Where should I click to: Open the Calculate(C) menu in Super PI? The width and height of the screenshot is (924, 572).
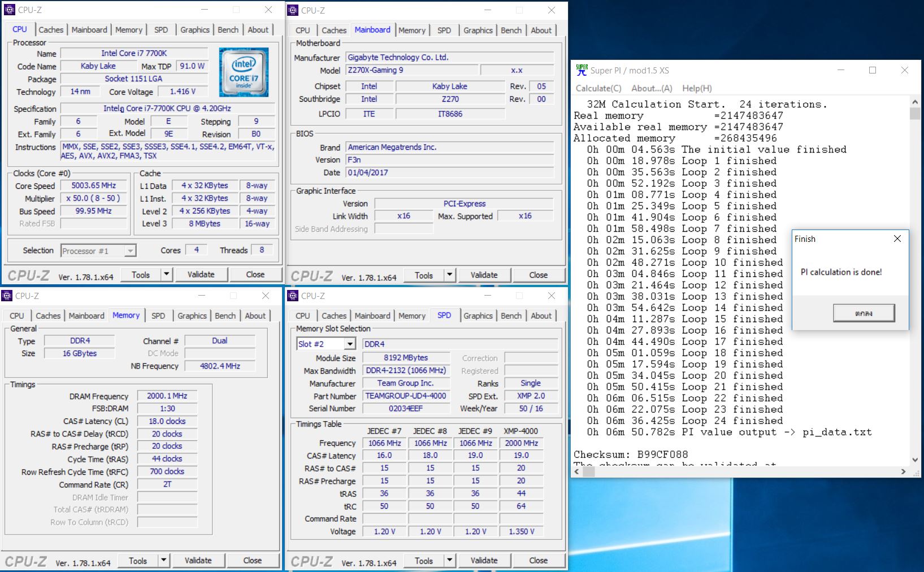(x=598, y=88)
